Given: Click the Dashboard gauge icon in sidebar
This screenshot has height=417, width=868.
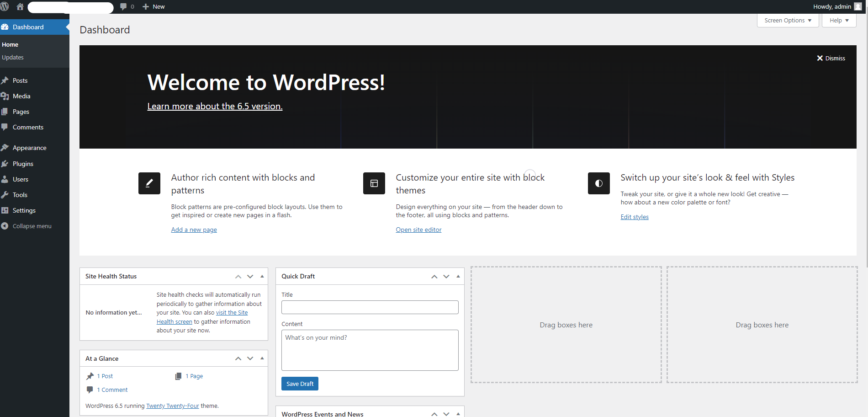Looking at the screenshot, I should point(5,27).
